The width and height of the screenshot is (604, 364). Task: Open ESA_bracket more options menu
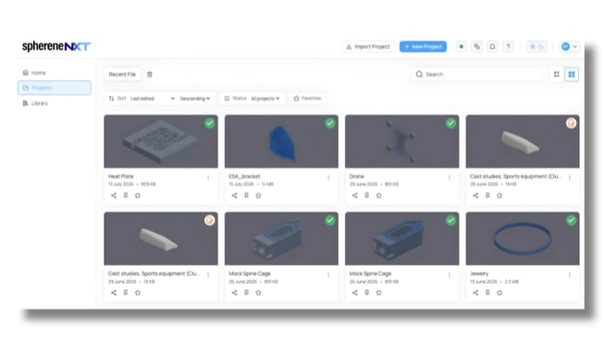pos(328,177)
